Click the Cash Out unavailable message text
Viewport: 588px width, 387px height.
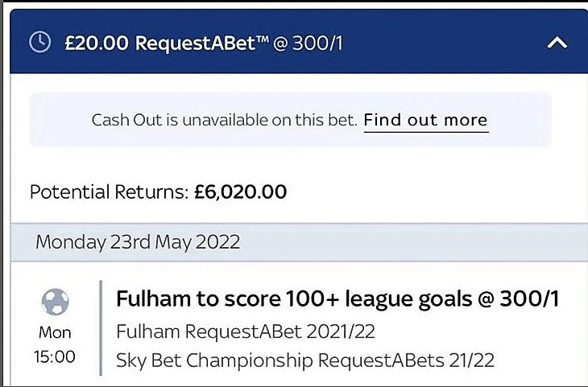coord(223,121)
